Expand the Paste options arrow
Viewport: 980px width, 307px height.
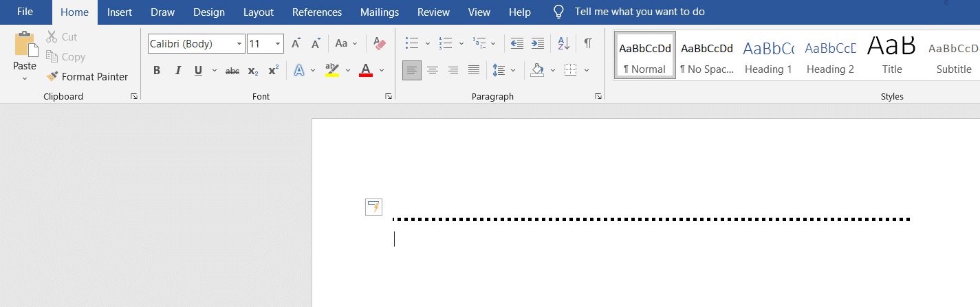(x=25, y=78)
